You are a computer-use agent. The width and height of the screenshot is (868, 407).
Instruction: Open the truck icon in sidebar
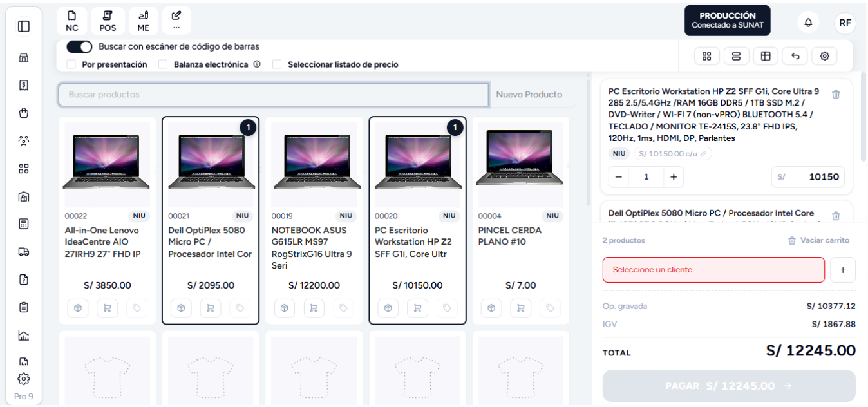pos(24,252)
